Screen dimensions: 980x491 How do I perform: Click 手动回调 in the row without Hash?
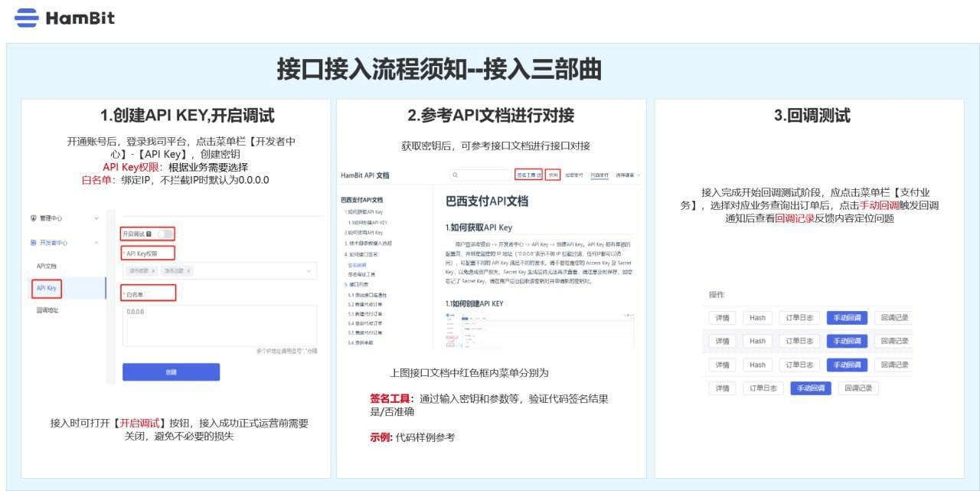811,388
